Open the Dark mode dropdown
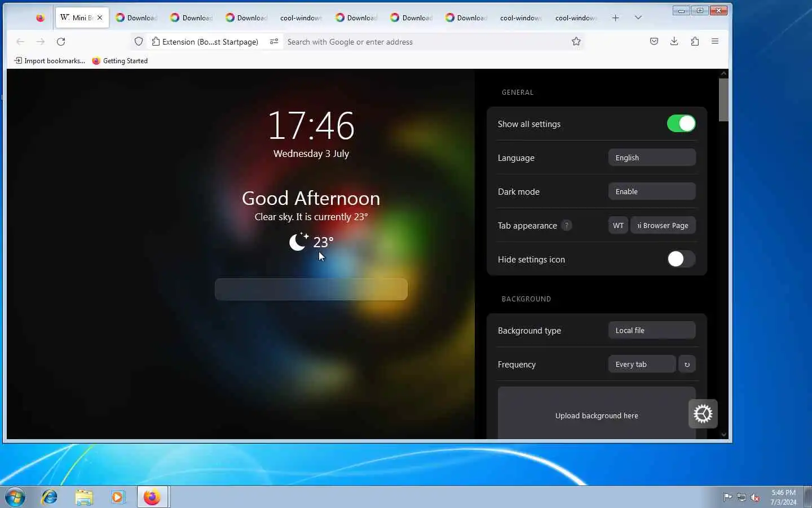 click(x=652, y=191)
